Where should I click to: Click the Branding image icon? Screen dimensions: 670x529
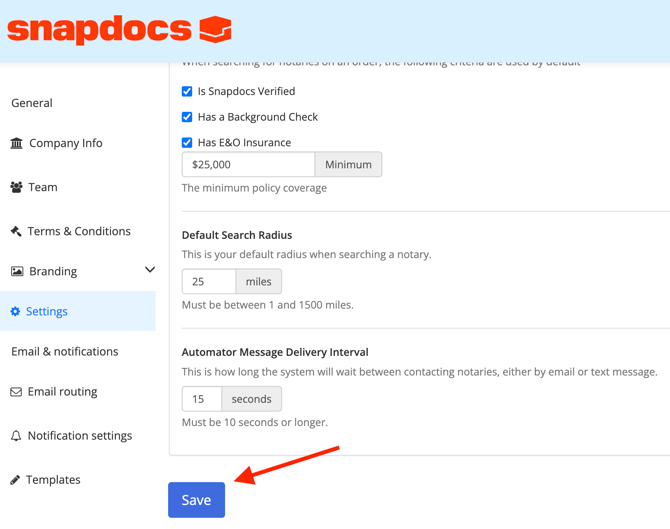pyautogui.click(x=17, y=271)
